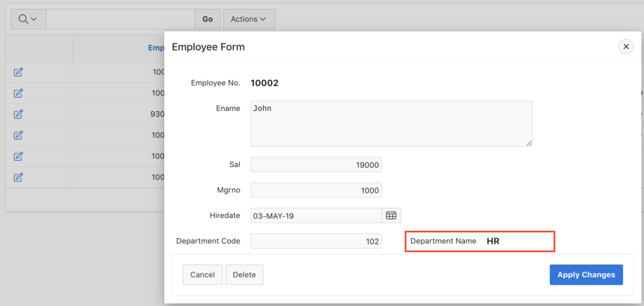The width and height of the screenshot is (644, 306).
Task: Open the Actions menu
Action: (x=249, y=19)
